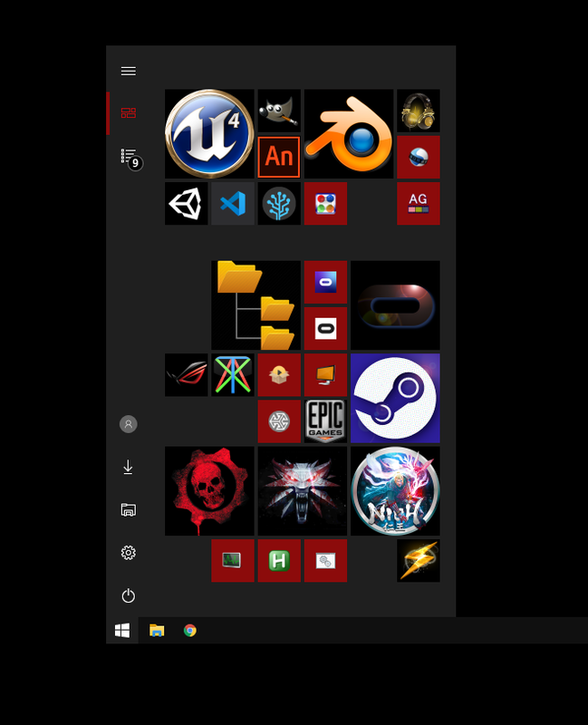588x725 pixels.
Task: Open the box with play-button tile
Action: (x=279, y=375)
